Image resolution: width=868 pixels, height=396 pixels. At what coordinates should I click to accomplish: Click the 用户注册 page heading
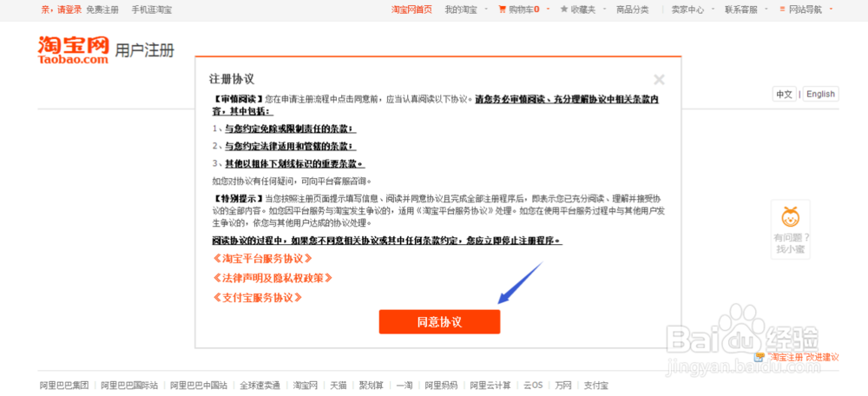pos(144,50)
